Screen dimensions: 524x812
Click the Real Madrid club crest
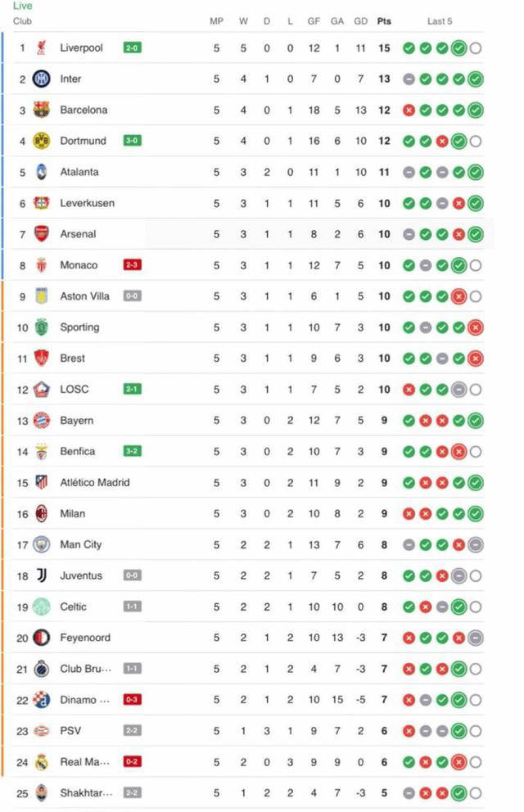point(42,762)
